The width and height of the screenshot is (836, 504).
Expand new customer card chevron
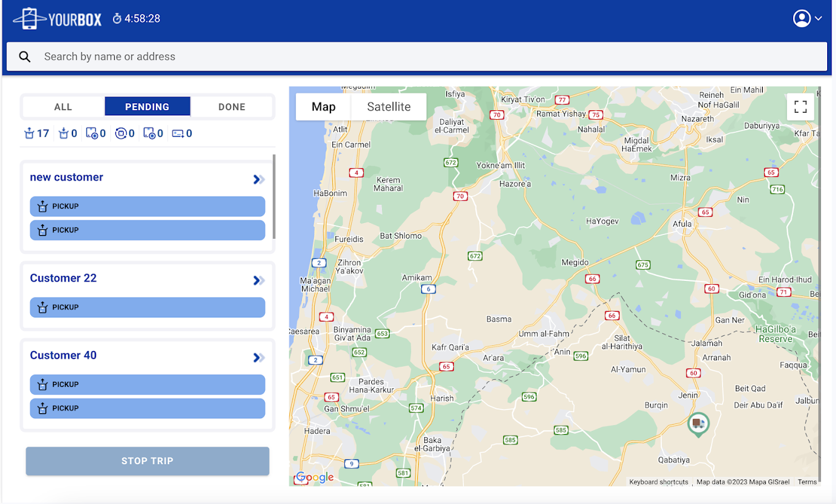coord(258,180)
